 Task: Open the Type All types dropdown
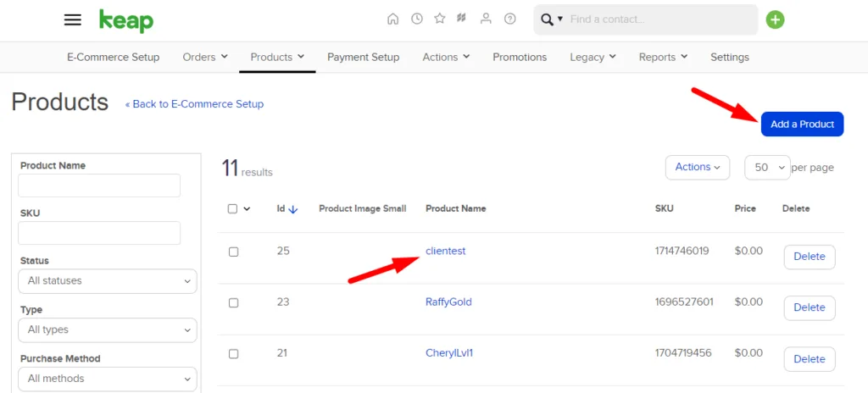[x=108, y=329]
